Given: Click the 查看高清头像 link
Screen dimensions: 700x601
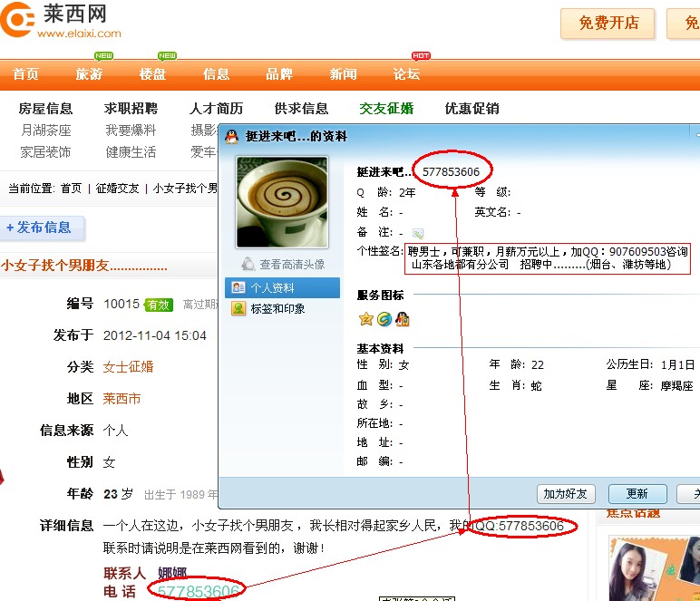Looking at the screenshot, I should [292, 264].
